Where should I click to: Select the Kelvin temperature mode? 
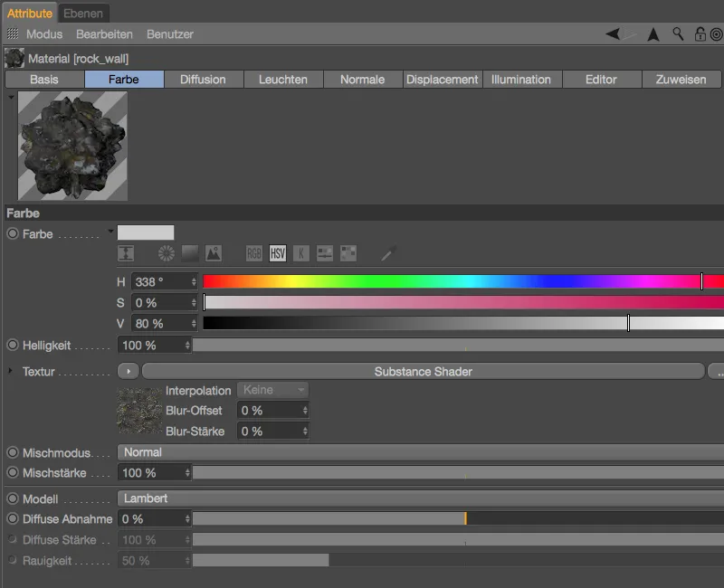pos(301,253)
